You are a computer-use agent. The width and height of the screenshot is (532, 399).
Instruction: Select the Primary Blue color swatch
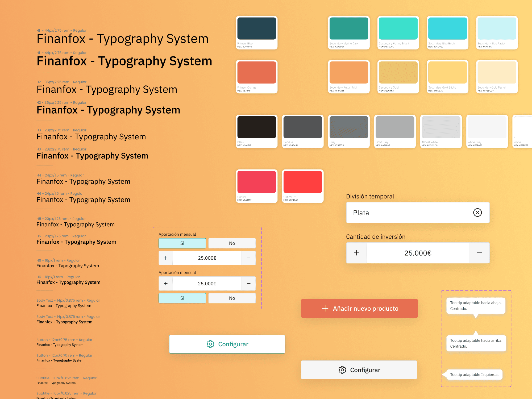point(256,29)
